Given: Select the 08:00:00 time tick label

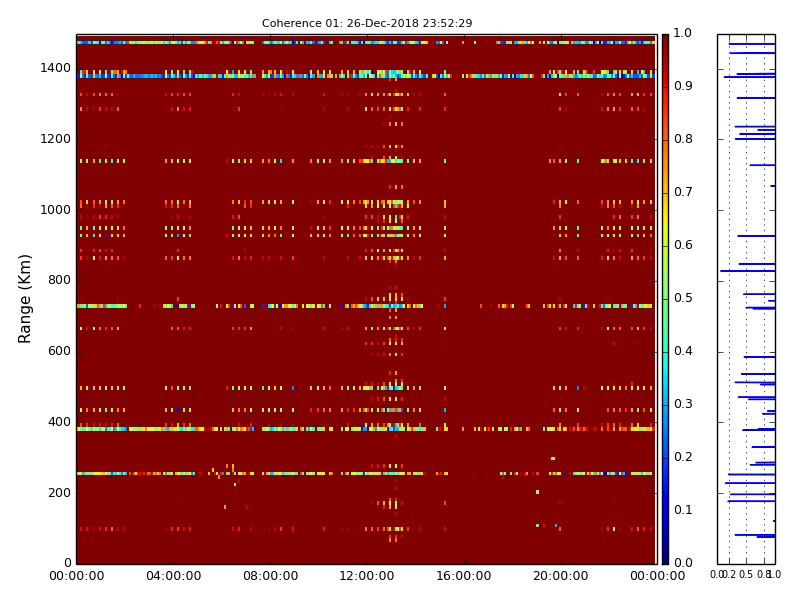Looking at the screenshot, I should coord(270,576).
